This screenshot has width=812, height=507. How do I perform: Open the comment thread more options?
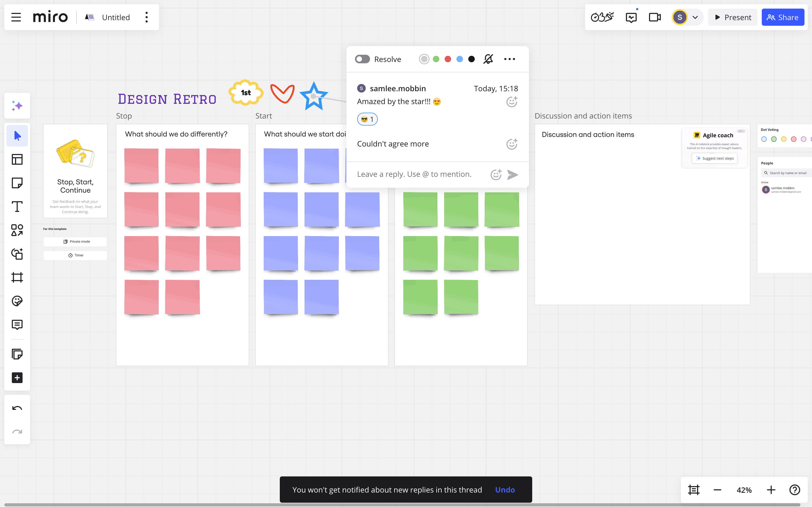click(x=509, y=59)
